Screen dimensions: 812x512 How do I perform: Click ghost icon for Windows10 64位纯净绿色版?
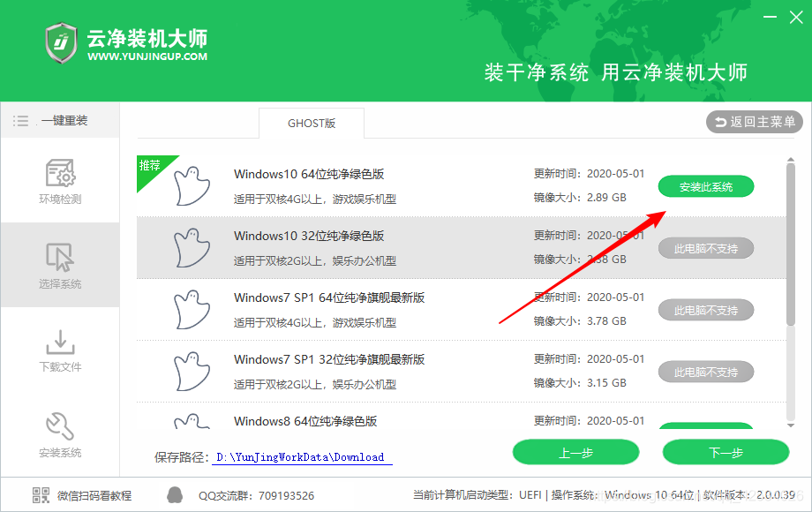coord(192,186)
